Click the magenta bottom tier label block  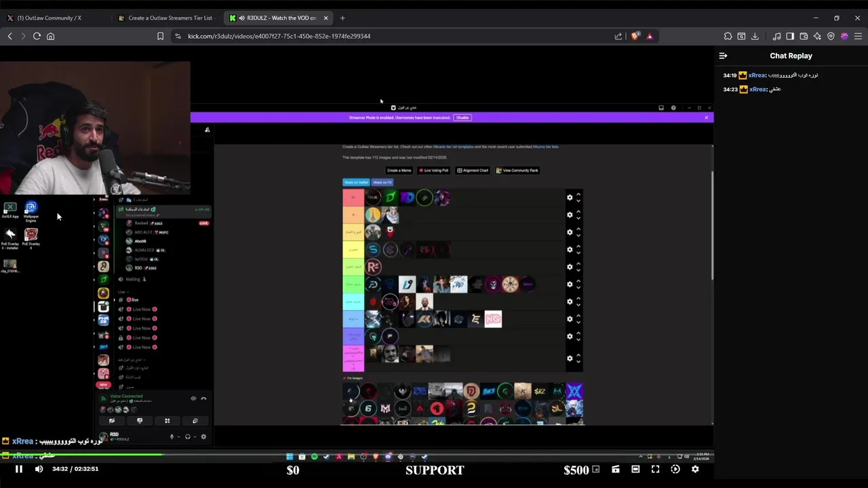[353, 358]
